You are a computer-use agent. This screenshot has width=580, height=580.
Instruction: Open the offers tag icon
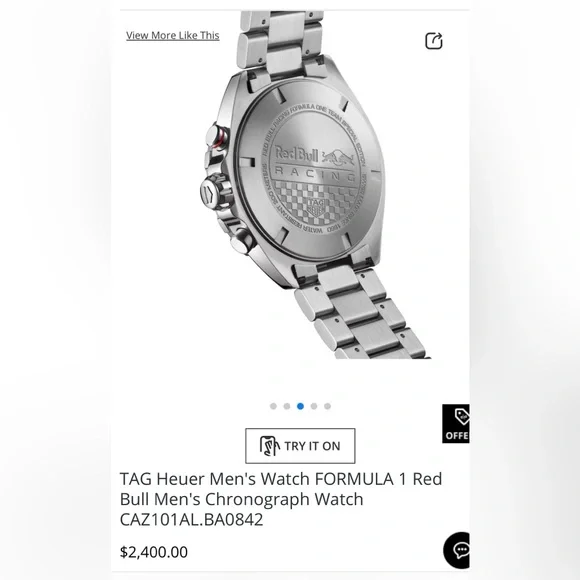click(x=462, y=417)
